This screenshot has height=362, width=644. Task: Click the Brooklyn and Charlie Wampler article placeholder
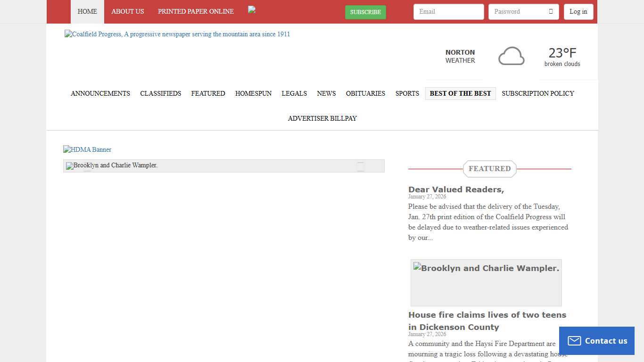coord(111,166)
